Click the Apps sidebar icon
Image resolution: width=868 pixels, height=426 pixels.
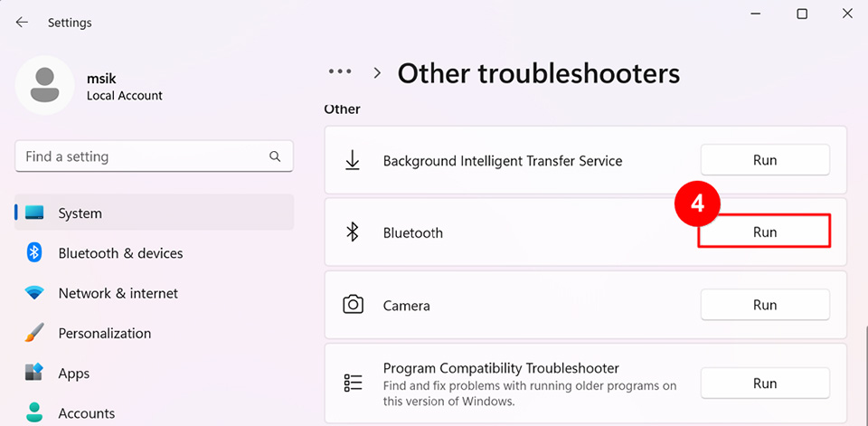click(x=34, y=373)
